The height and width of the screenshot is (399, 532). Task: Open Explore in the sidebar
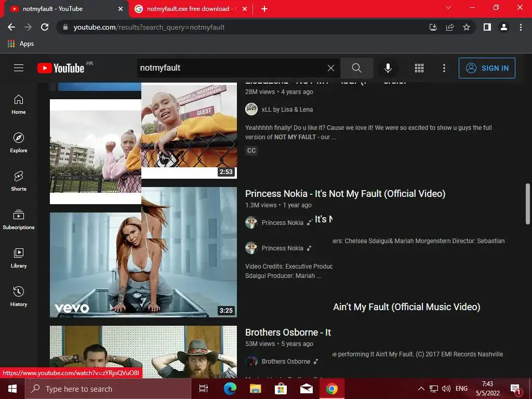click(19, 143)
